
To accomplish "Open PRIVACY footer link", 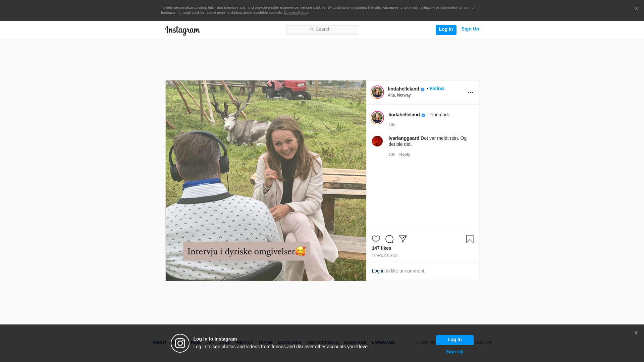I will [x=244, y=343].
